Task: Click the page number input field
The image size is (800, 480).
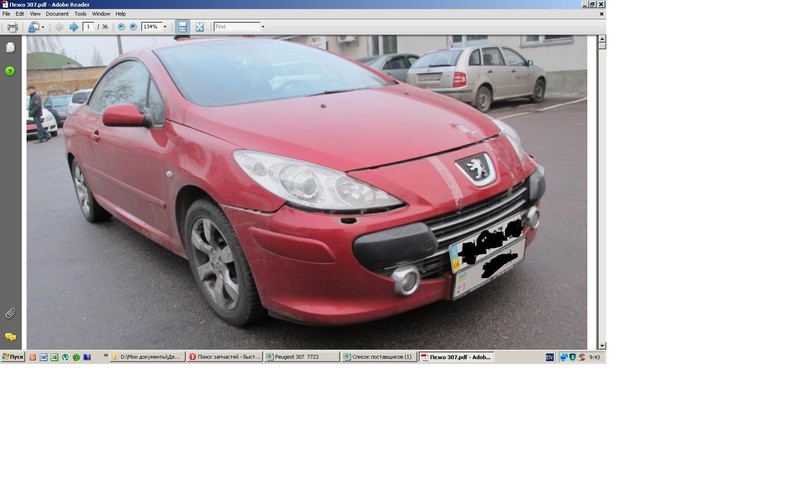Action: coord(89,27)
